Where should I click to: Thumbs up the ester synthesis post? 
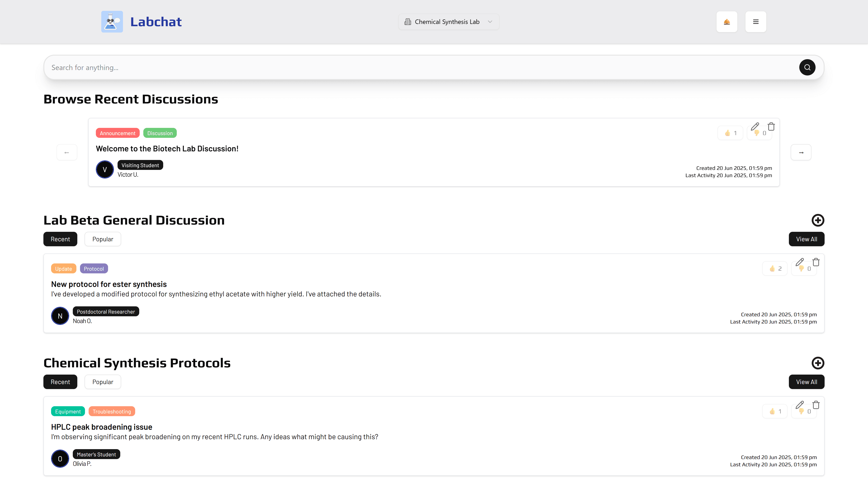point(775,269)
